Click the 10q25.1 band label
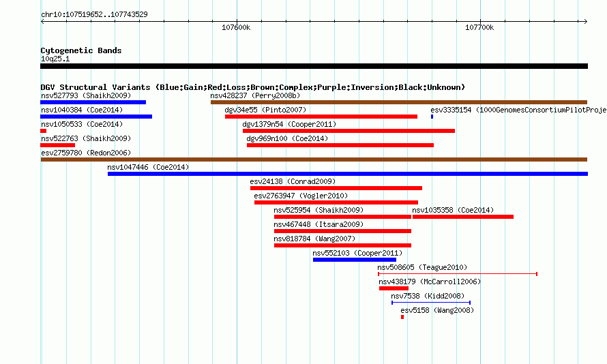607x364 pixels. (55, 59)
